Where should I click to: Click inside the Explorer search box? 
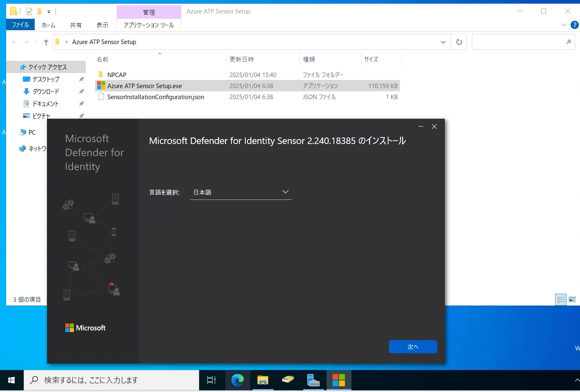tap(518, 42)
